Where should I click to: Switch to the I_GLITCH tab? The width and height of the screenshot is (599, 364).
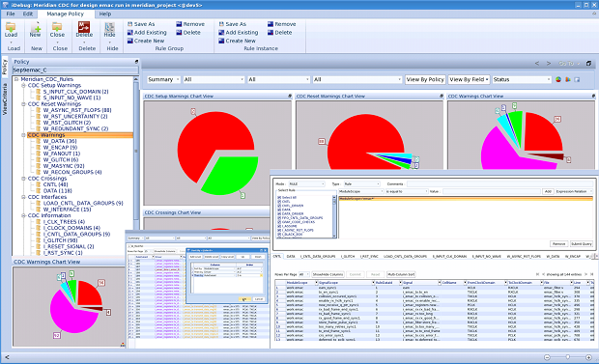[348, 256]
